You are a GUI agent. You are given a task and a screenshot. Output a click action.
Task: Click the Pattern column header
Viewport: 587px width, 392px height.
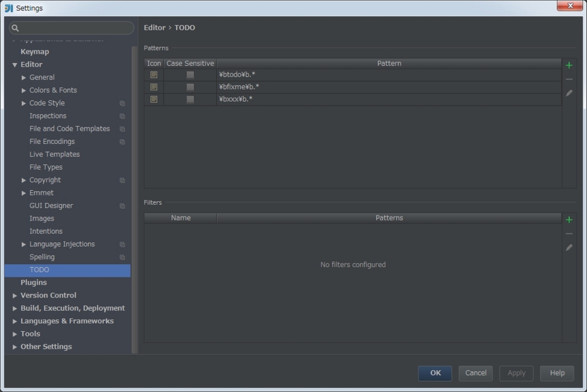pos(389,63)
